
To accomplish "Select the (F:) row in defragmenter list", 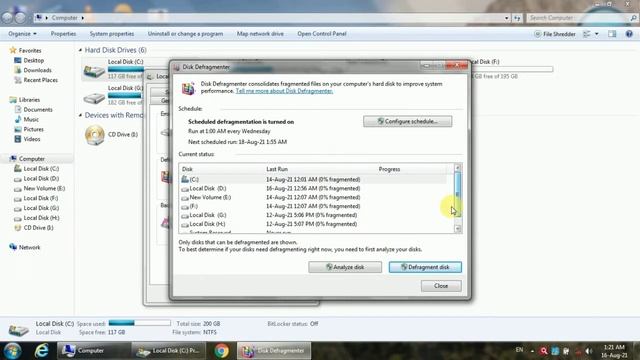I will pyautogui.click(x=313, y=206).
